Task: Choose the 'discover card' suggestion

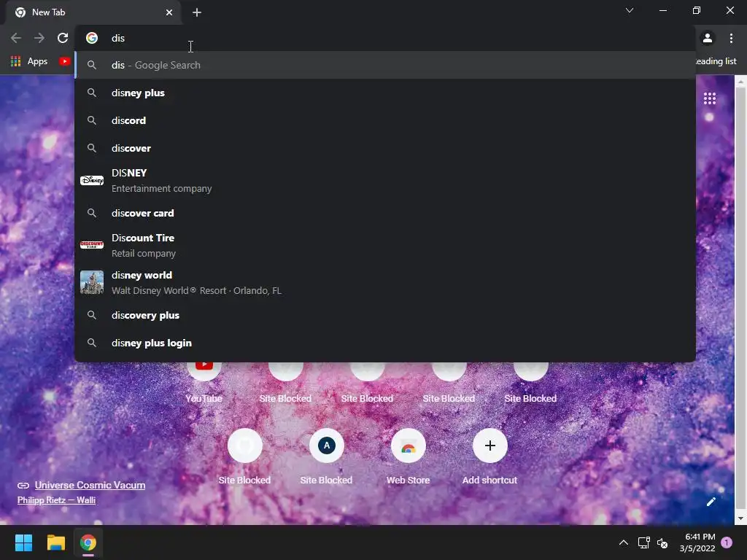Action: [x=385, y=213]
